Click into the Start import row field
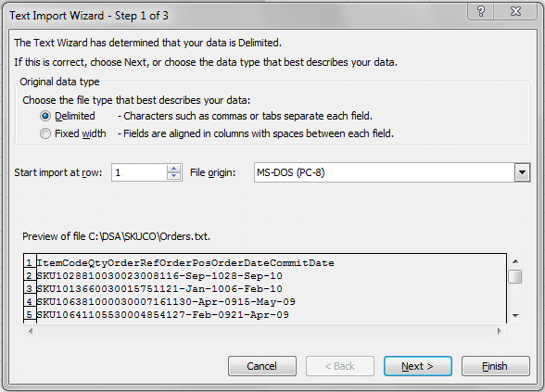Viewport: 545px width, 392px height. 140,172
